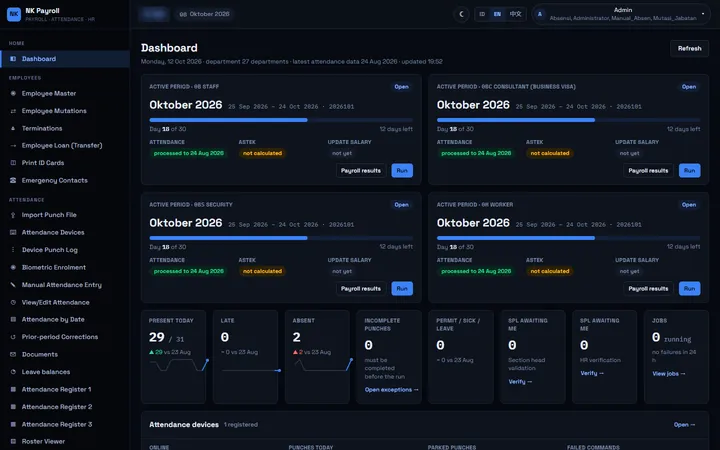Screen dimensions: 720x450
Task: Click the '0 running' jobs value
Action: coord(671,338)
